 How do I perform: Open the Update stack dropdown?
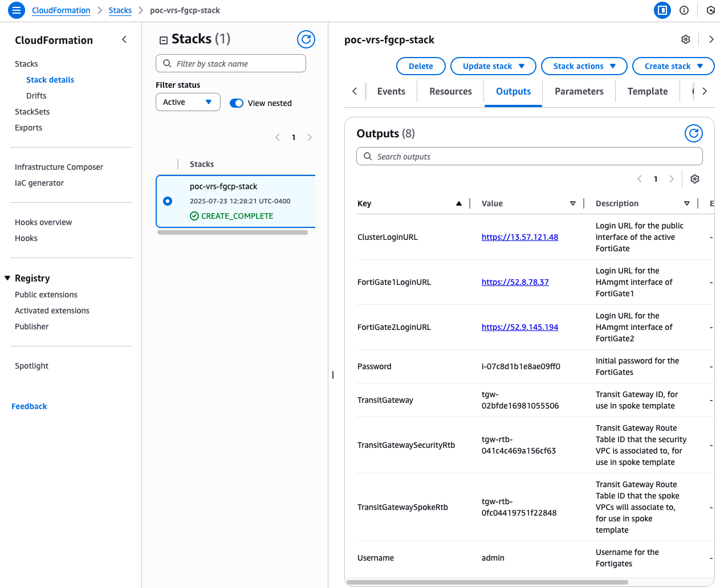(493, 66)
